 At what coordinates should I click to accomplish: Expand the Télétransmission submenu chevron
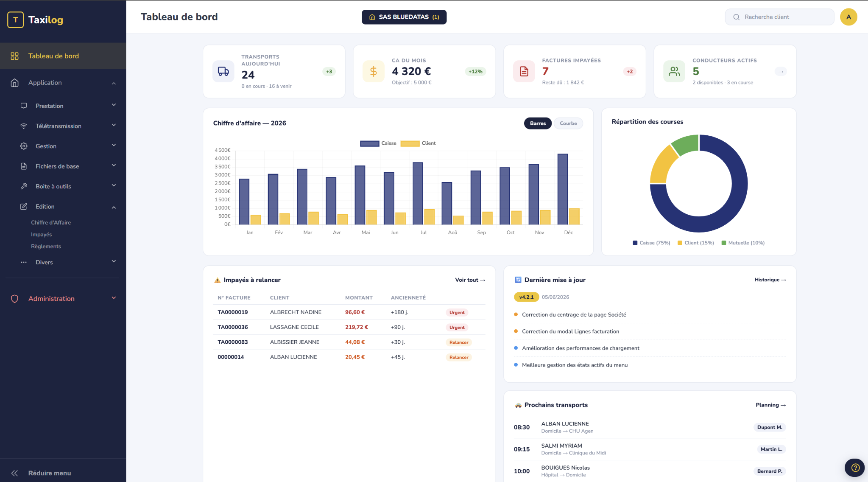click(114, 125)
